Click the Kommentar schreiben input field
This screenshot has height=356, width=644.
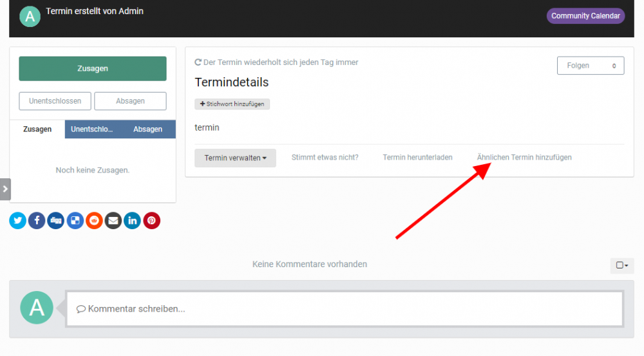tap(345, 309)
